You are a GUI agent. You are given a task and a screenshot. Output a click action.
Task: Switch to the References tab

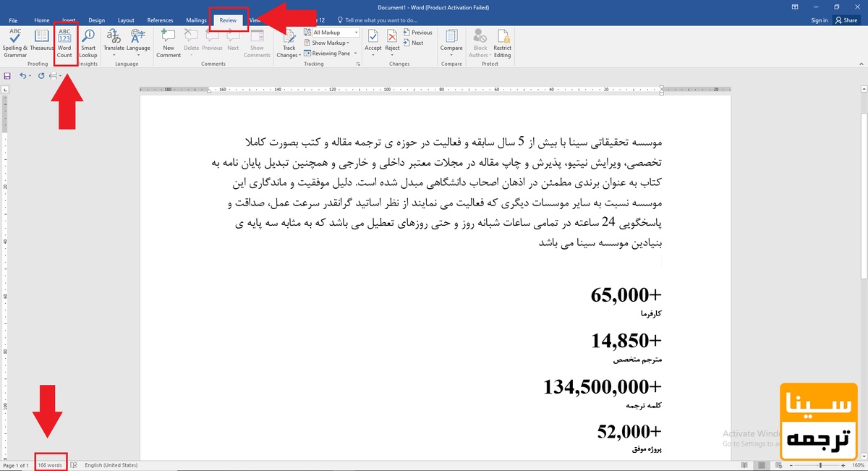pyautogui.click(x=160, y=20)
